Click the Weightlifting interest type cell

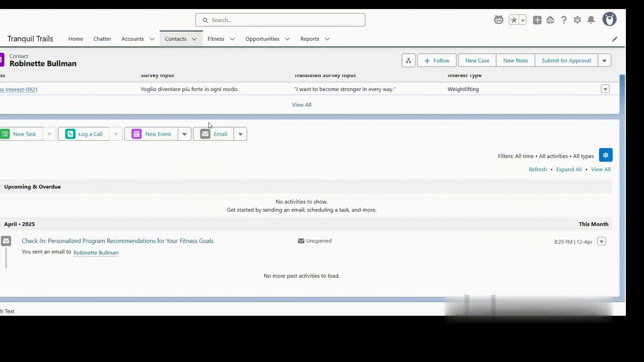pyautogui.click(x=463, y=89)
